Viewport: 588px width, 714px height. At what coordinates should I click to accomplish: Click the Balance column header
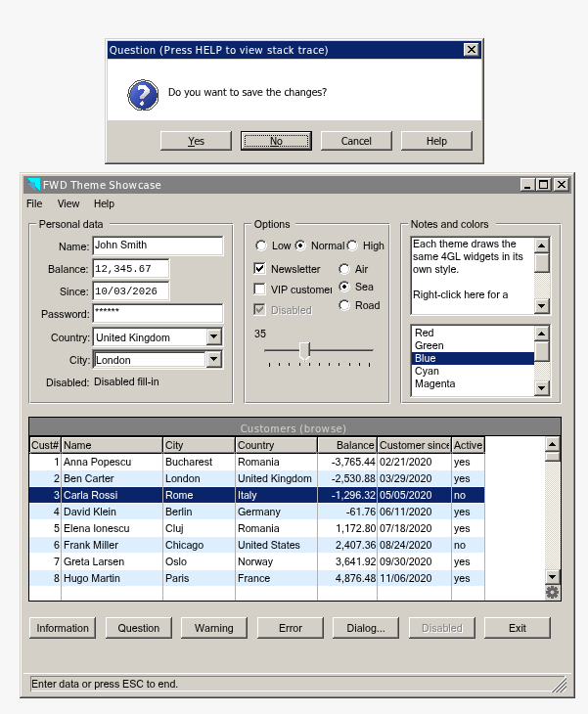pyautogui.click(x=347, y=445)
